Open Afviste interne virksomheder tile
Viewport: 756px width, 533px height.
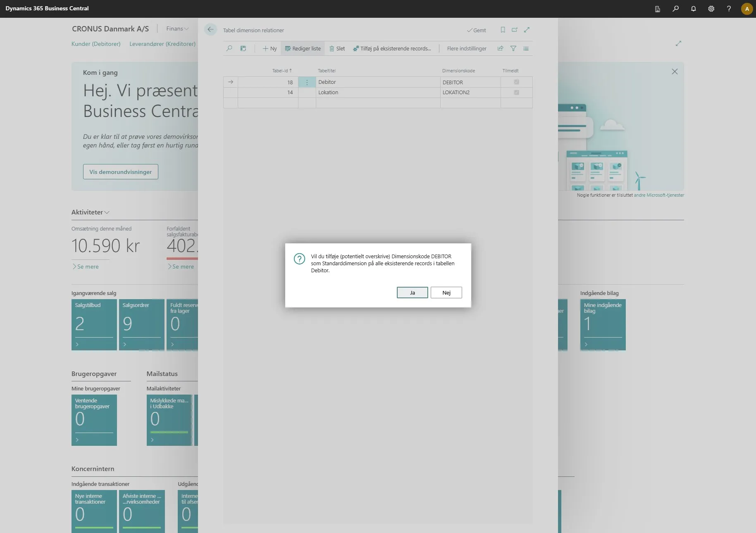(142, 512)
